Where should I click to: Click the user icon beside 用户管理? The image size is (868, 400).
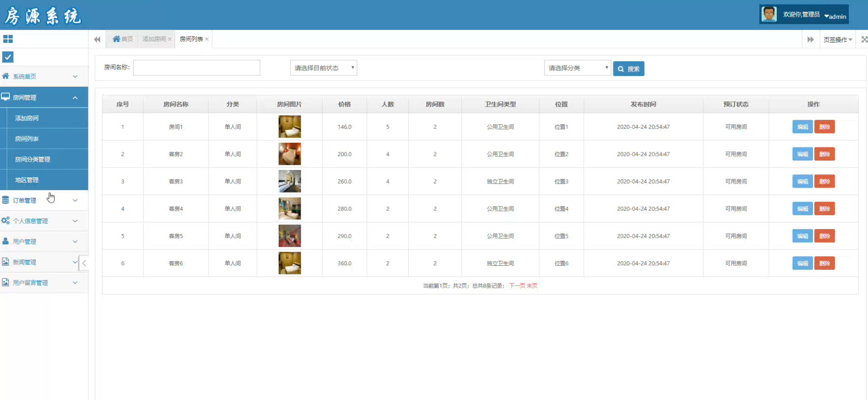tap(5, 241)
